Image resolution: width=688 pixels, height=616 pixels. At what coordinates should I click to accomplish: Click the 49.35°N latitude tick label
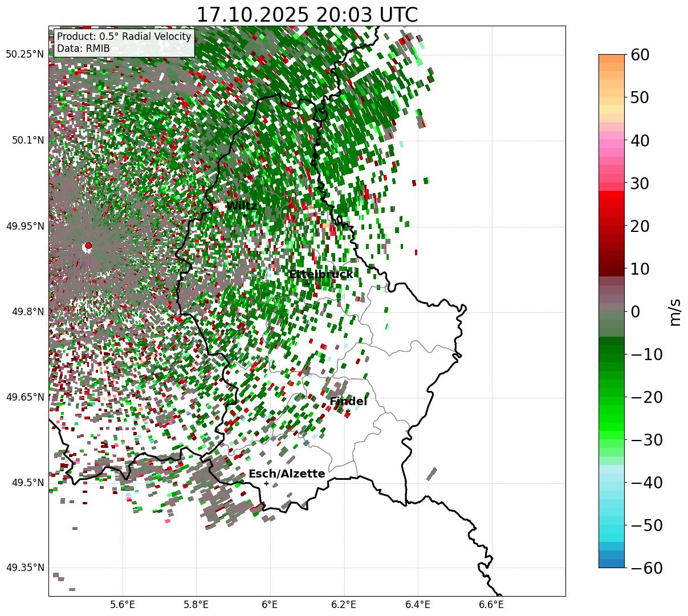25,568
